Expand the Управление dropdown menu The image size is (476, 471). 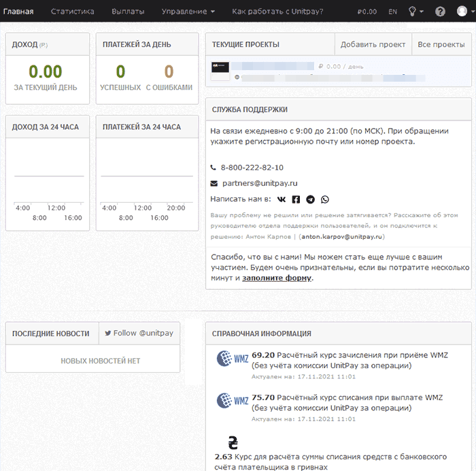[x=188, y=12]
